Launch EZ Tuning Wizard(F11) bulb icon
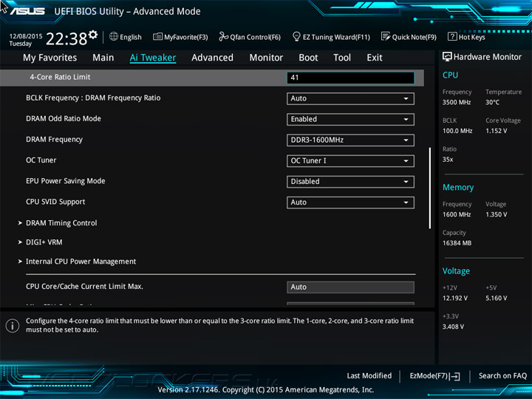The height and width of the screenshot is (399, 532). click(296, 36)
